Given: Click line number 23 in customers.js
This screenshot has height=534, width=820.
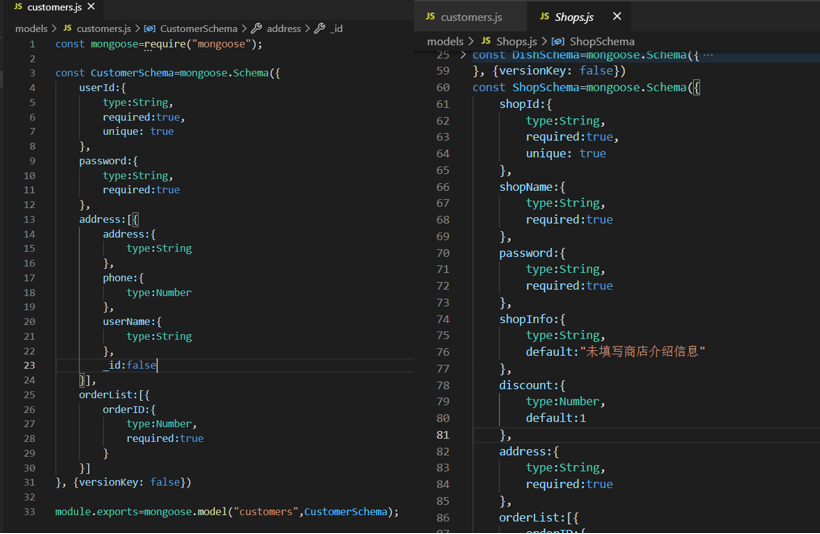Looking at the screenshot, I should coord(29,366).
